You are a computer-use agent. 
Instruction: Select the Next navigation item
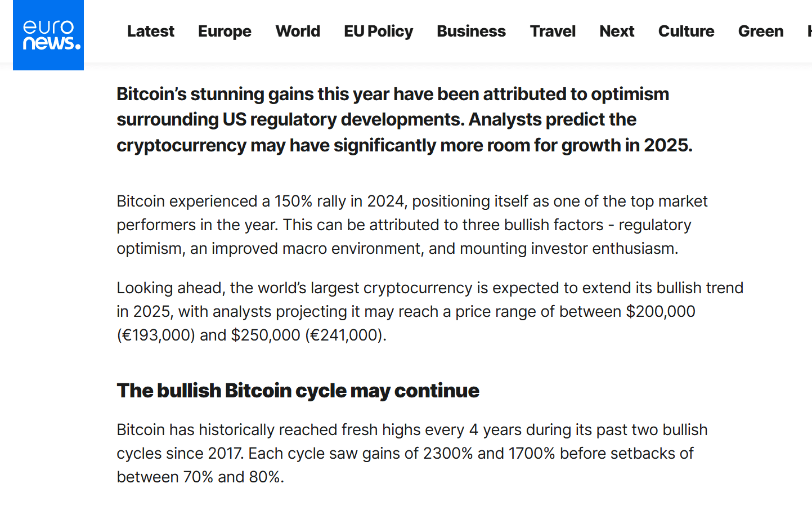click(x=617, y=31)
